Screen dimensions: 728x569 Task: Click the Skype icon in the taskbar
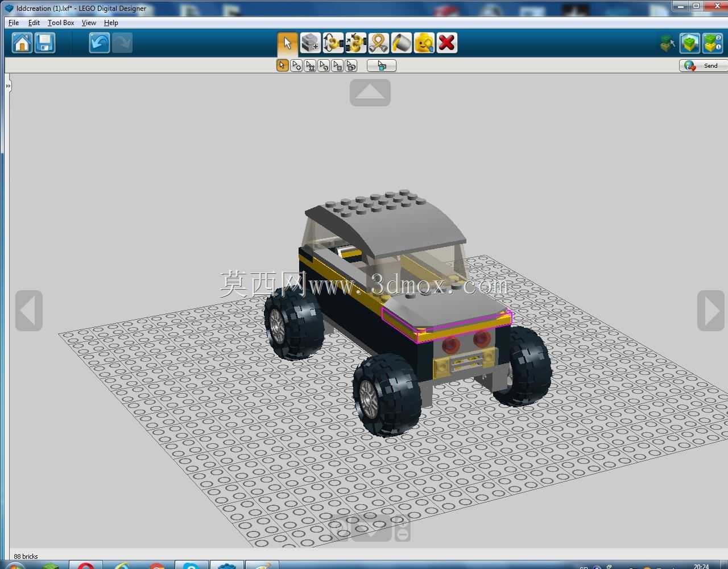[191, 566]
